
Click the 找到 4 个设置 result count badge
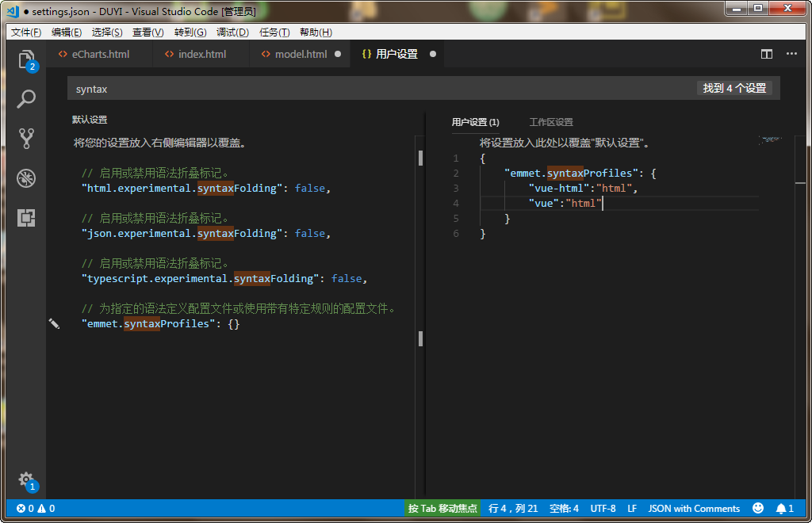(734, 88)
